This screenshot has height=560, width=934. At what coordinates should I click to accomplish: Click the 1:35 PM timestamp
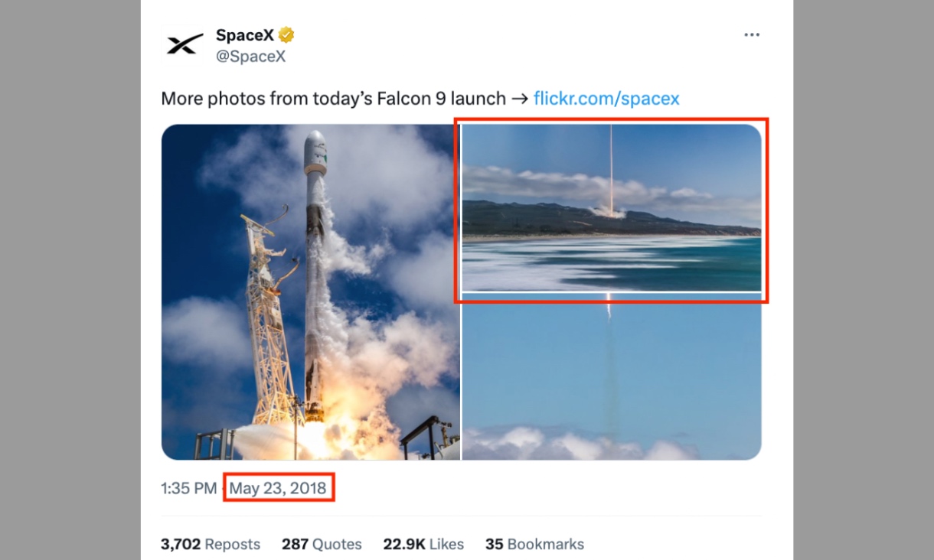tap(188, 488)
